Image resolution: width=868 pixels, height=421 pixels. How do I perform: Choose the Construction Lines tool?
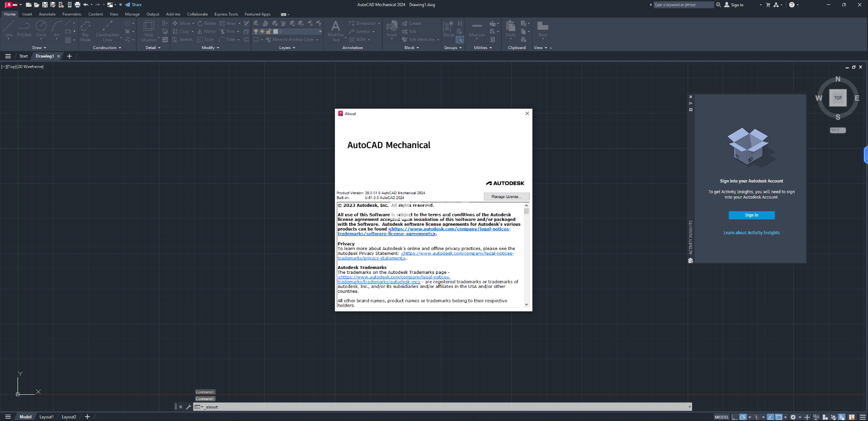[107, 31]
